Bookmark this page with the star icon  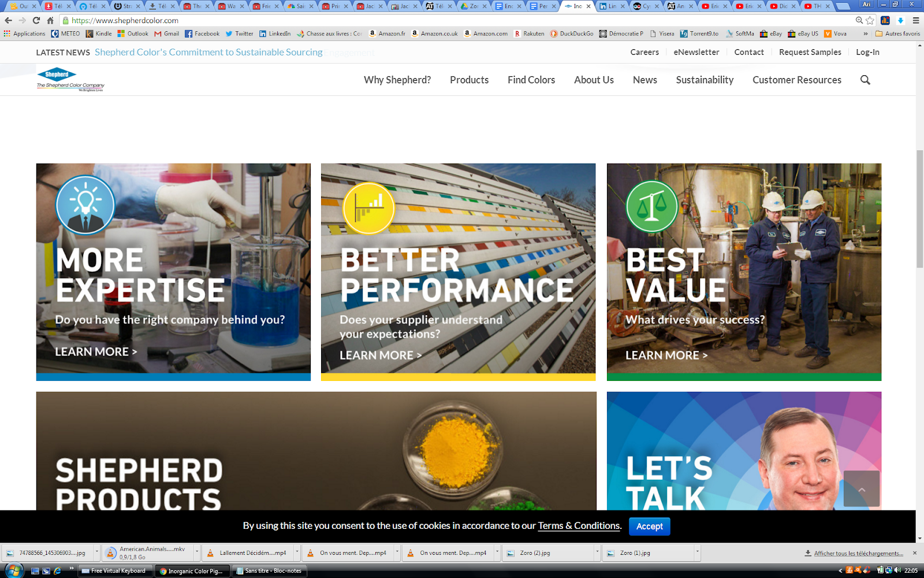tap(870, 20)
